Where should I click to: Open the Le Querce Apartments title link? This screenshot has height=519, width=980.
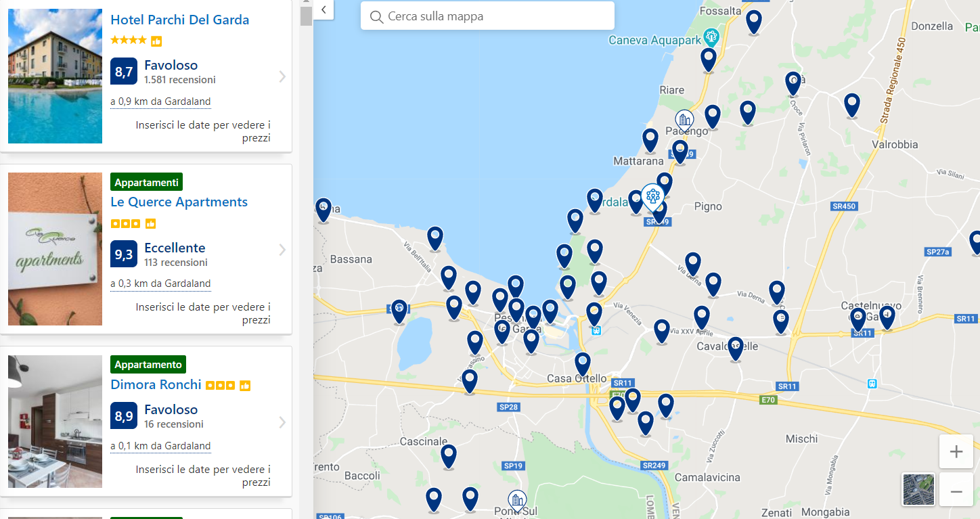coord(179,202)
